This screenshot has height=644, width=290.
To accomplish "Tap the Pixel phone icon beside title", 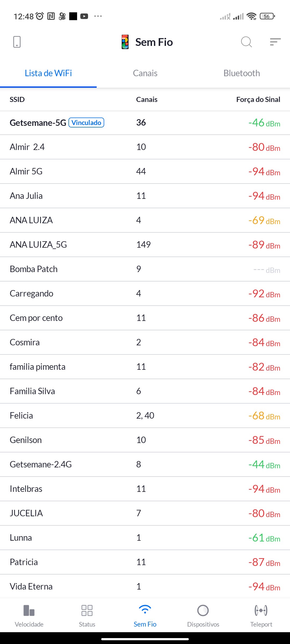I will [x=125, y=42].
